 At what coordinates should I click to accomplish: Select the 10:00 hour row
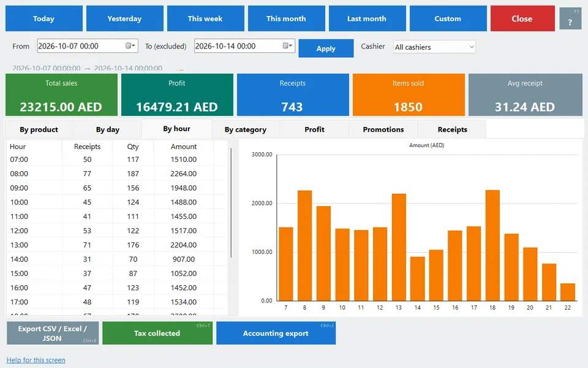(x=117, y=202)
